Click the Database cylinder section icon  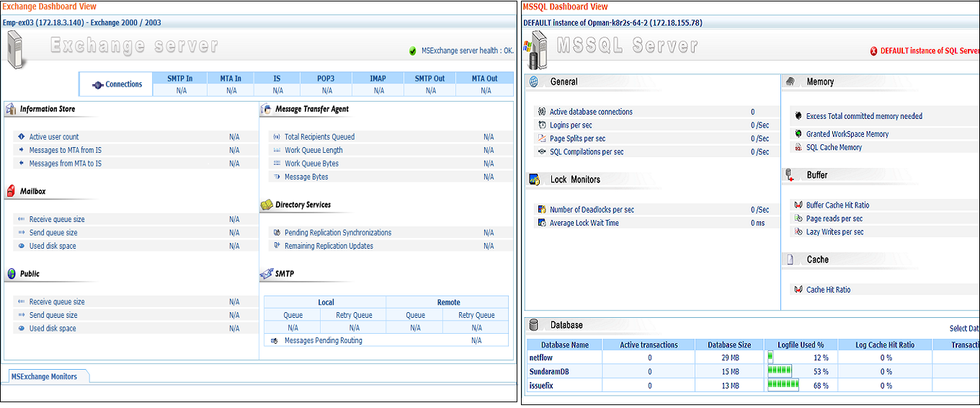coord(534,325)
